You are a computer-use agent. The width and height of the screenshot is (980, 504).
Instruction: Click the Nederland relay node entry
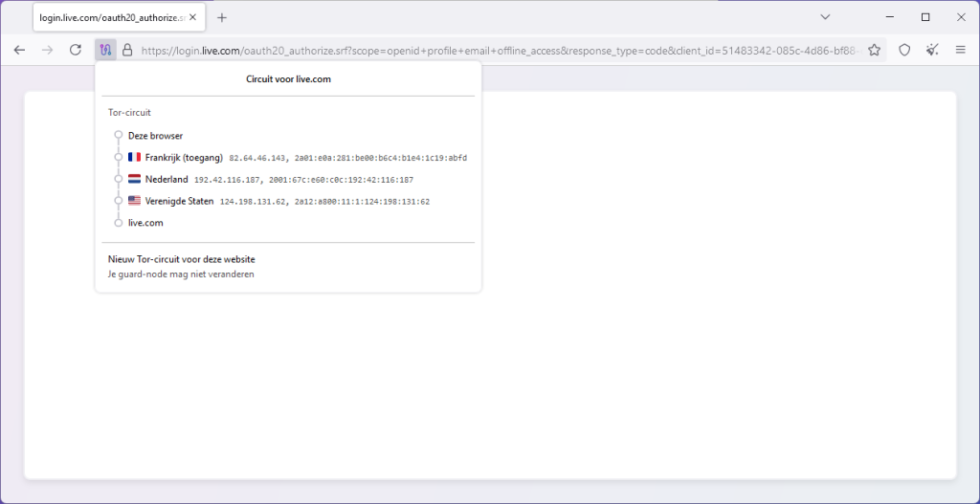pyautogui.click(x=167, y=180)
